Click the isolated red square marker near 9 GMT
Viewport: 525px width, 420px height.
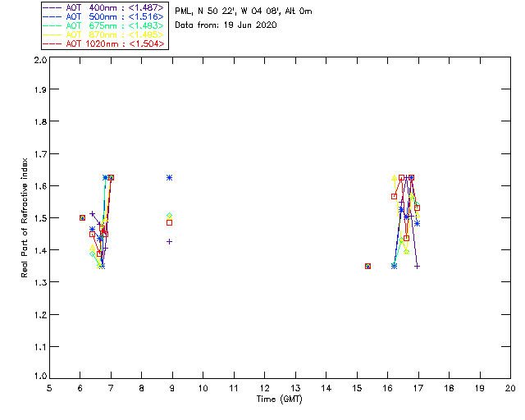click(x=170, y=223)
